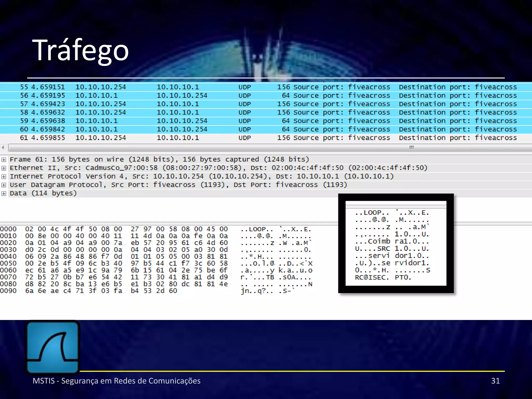
Task: Click the Tráfego slide title
Action: [x=80, y=50]
